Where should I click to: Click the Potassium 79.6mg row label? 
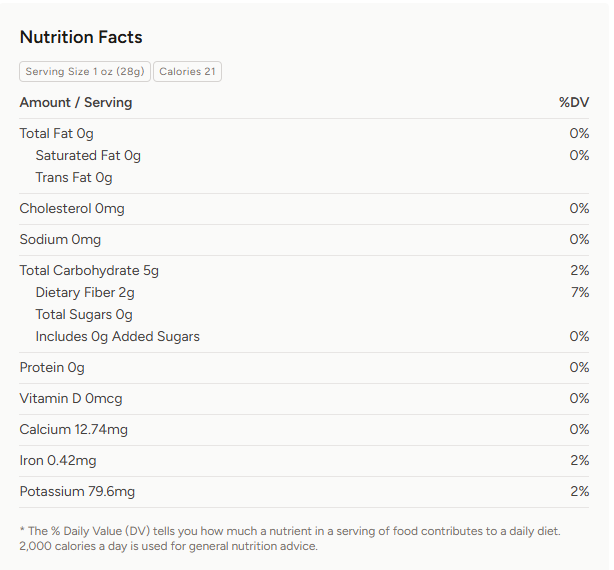click(77, 491)
